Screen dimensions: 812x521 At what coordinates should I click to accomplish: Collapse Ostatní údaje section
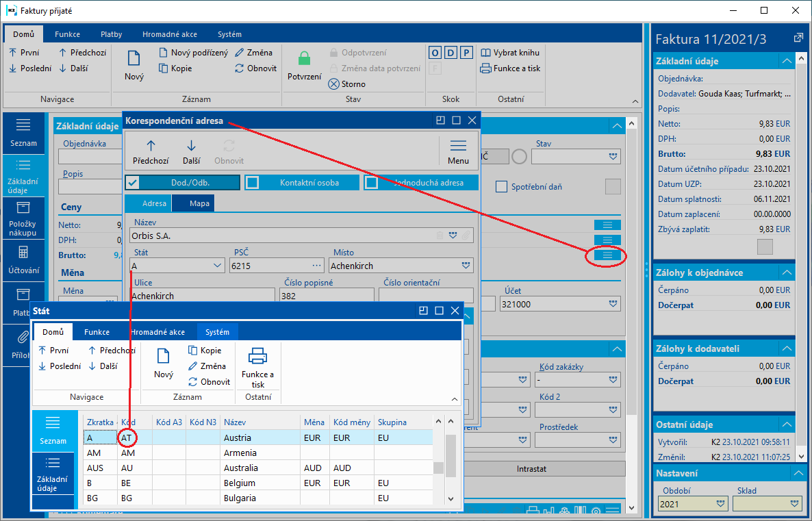click(x=787, y=424)
